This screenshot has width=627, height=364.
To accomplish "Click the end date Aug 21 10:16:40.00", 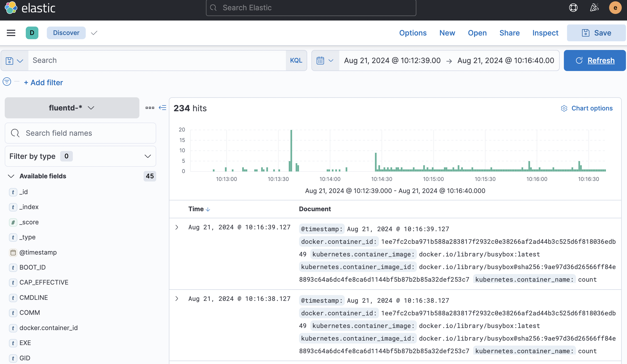I will click(506, 60).
